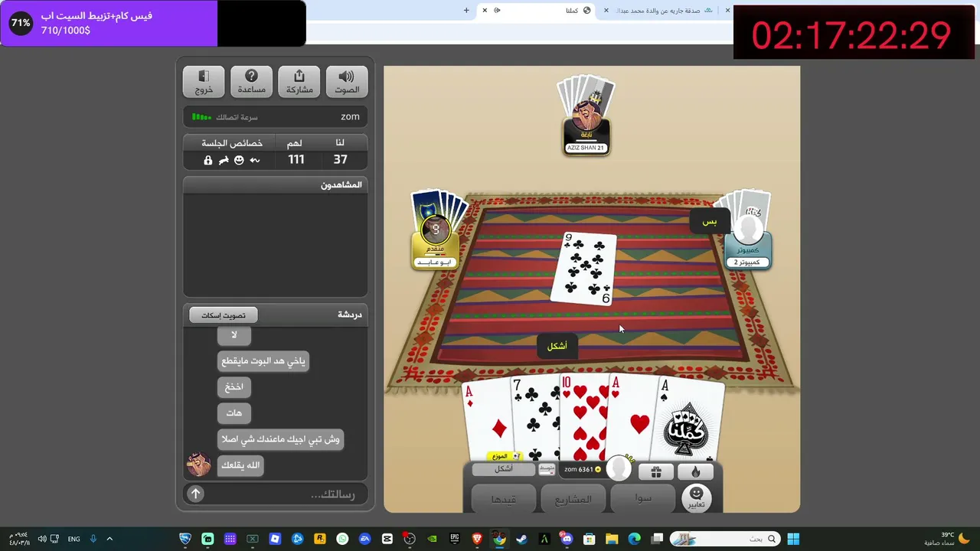Mute the game with الصوت button
This screenshot has width=980, height=551.
click(x=347, y=82)
